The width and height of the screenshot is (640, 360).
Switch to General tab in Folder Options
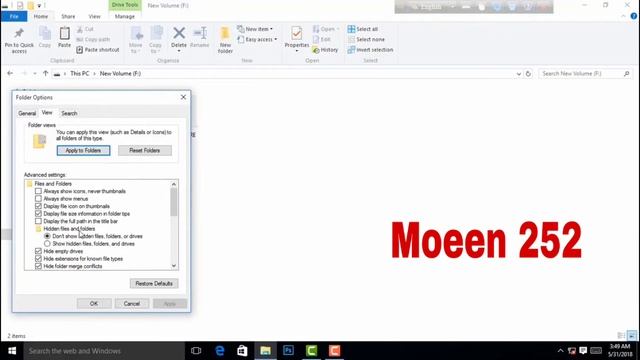tap(27, 113)
